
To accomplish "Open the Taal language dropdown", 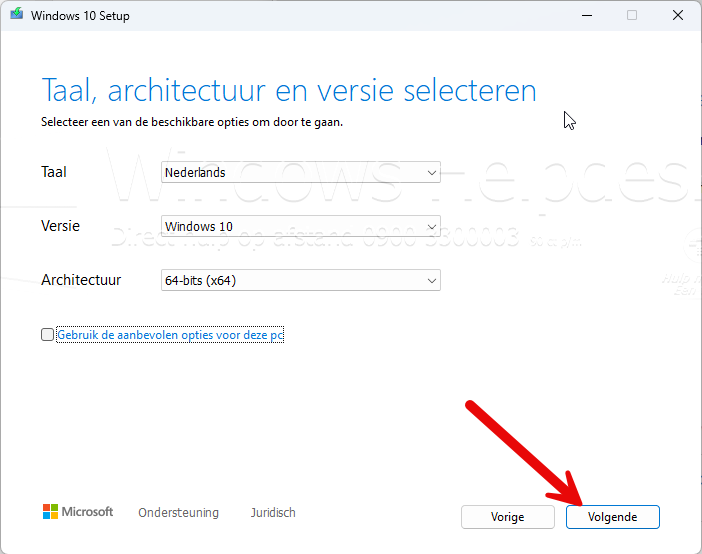I will [301, 172].
